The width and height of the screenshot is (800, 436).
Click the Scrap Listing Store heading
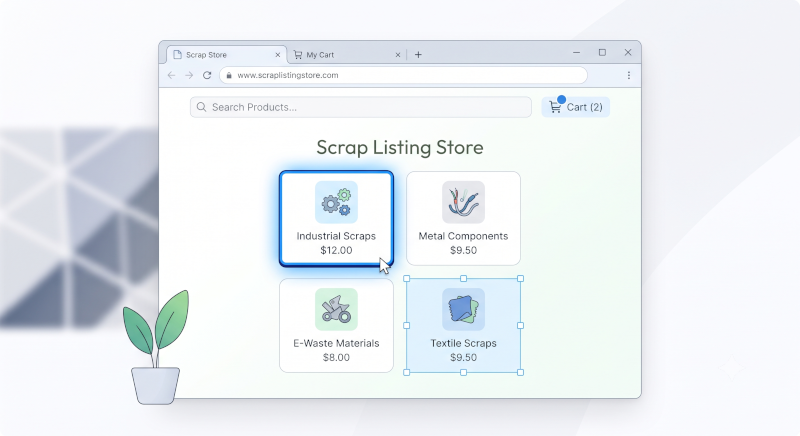pyautogui.click(x=399, y=147)
